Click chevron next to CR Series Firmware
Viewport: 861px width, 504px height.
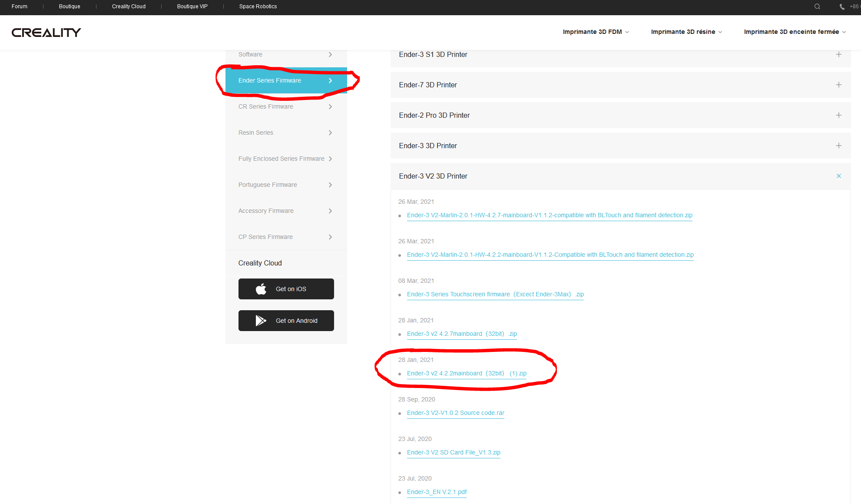coord(330,106)
